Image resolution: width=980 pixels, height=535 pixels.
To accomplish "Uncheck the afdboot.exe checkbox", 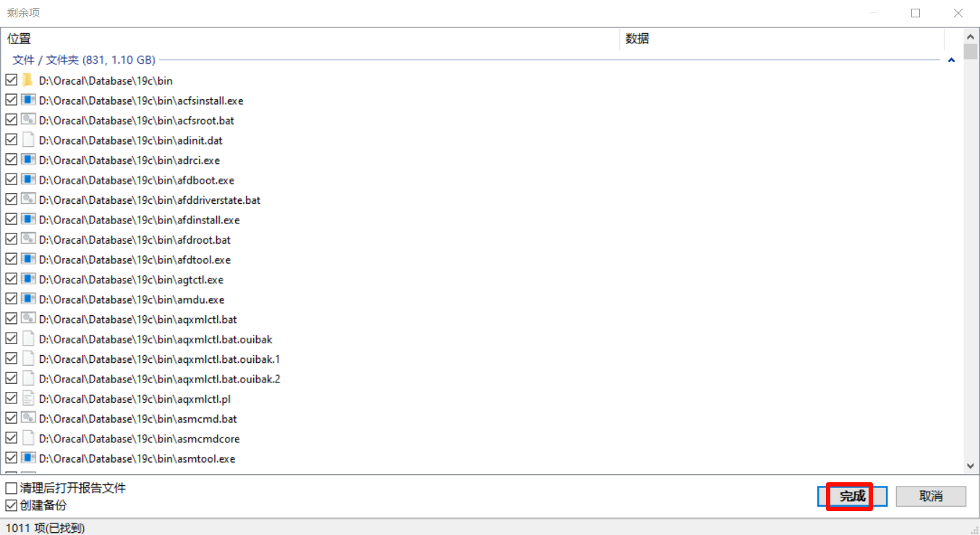I will [x=11, y=179].
